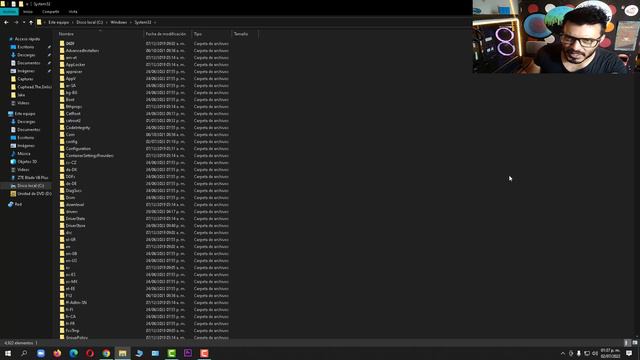Screen dimensions: 640x360
Task: Select the drivers folder
Action: coord(71,211)
